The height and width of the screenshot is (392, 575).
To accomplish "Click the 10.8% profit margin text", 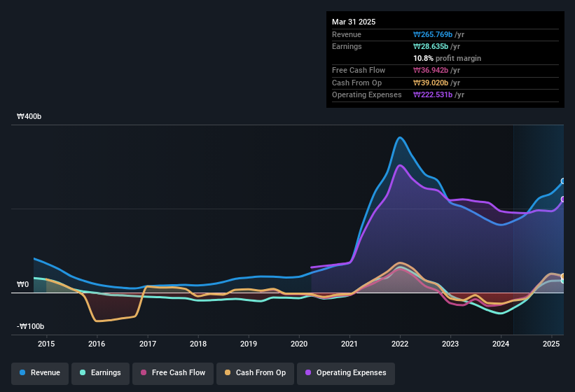I will pos(447,58).
